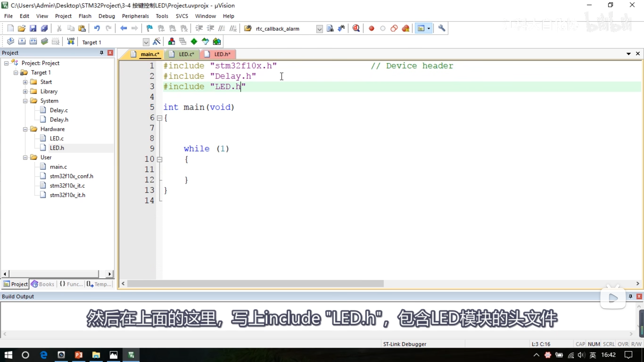
Task: Expand the Start folder in project tree
Action: point(25,82)
